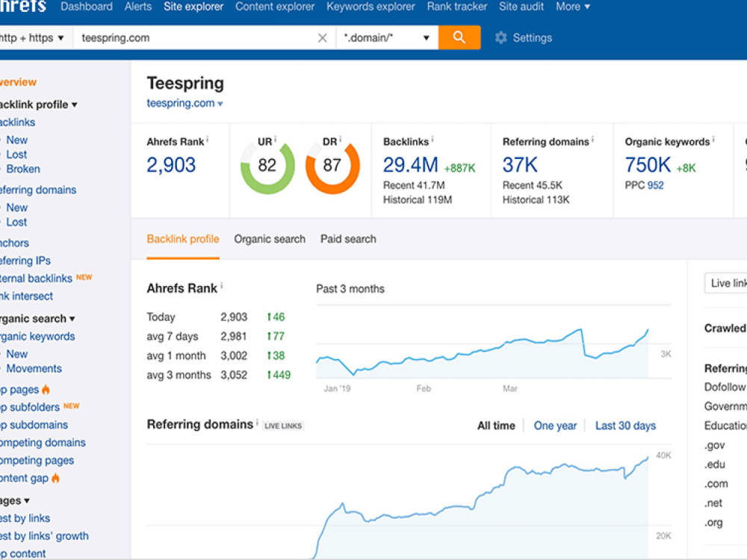Click the orange search magnifier button
The height and width of the screenshot is (560, 747).
459,37
